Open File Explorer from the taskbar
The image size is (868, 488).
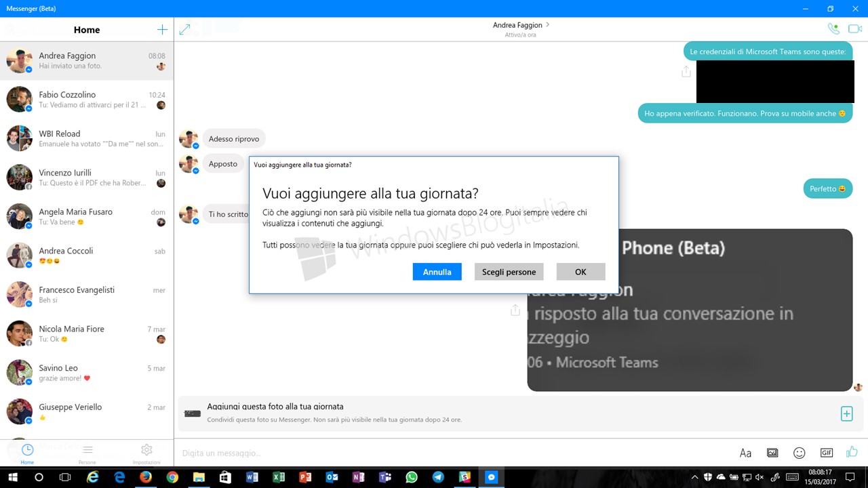click(199, 477)
